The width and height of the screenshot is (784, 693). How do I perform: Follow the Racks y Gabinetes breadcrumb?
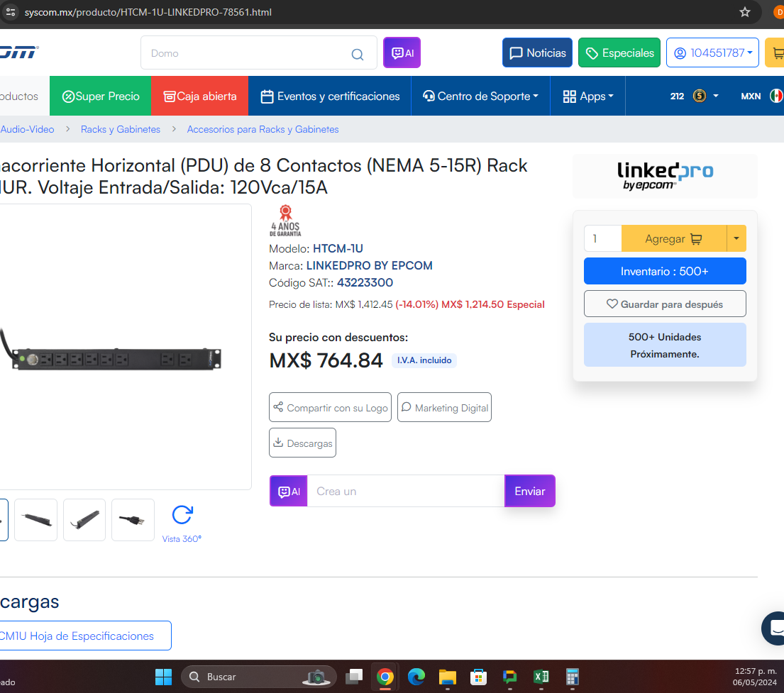coord(121,130)
